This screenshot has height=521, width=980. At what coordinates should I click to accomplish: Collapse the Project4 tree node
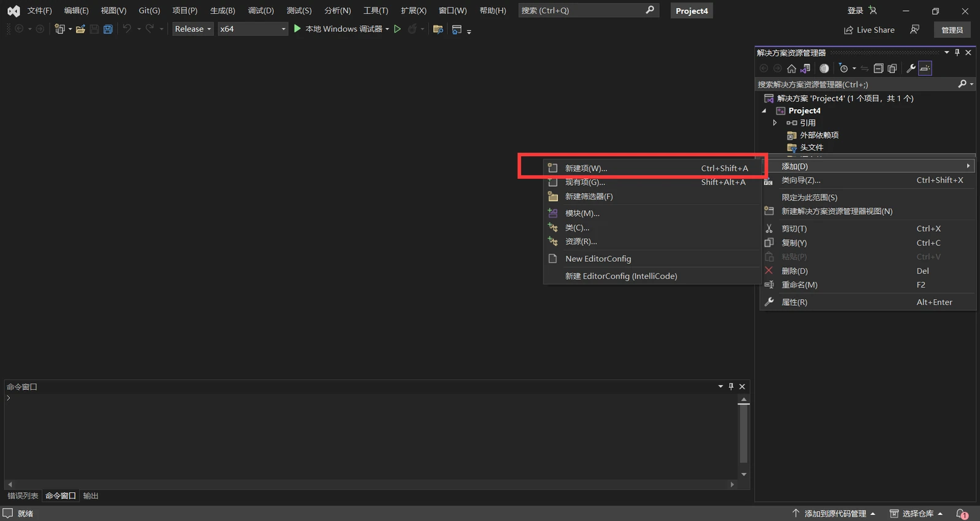pyautogui.click(x=764, y=111)
